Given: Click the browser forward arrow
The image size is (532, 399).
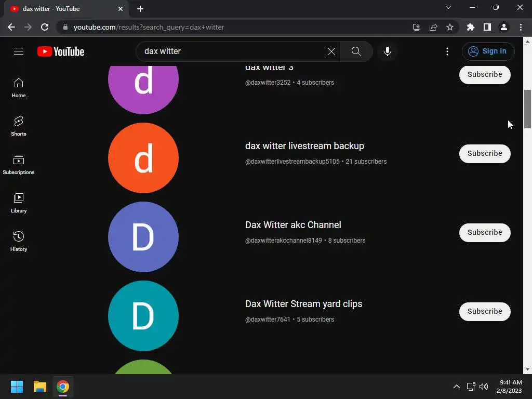Looking at the screenshot, I should (28, 27).
